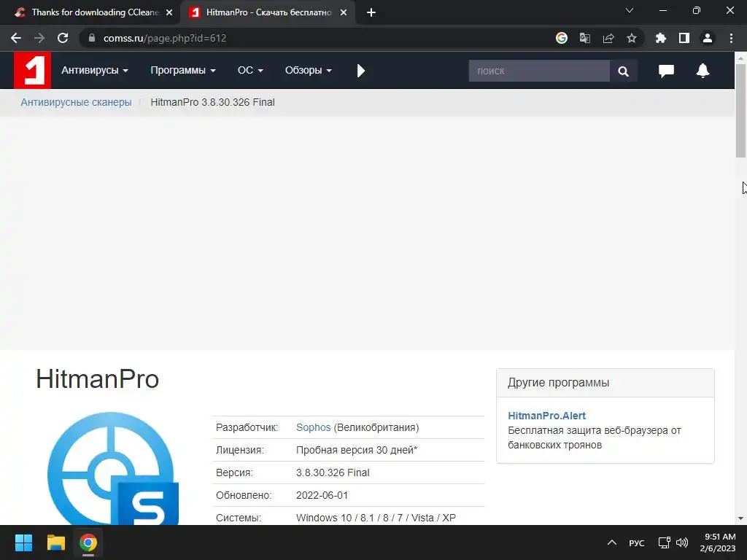Click the magnifier search button

(623, 71)
